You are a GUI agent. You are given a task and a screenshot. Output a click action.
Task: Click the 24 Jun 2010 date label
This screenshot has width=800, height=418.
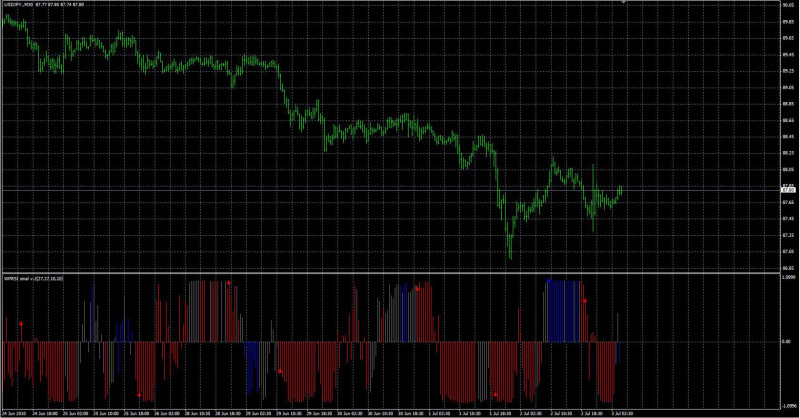(x=17, y=412)
